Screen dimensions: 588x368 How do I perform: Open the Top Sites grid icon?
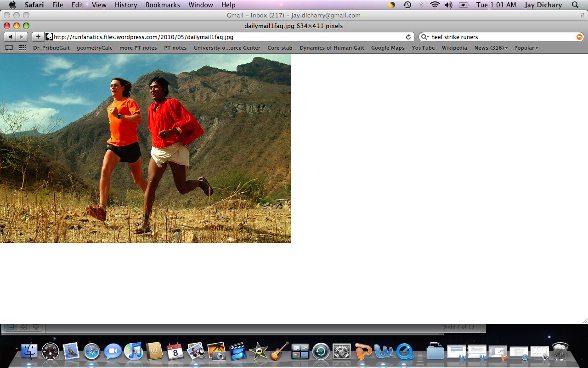[22, 48]
